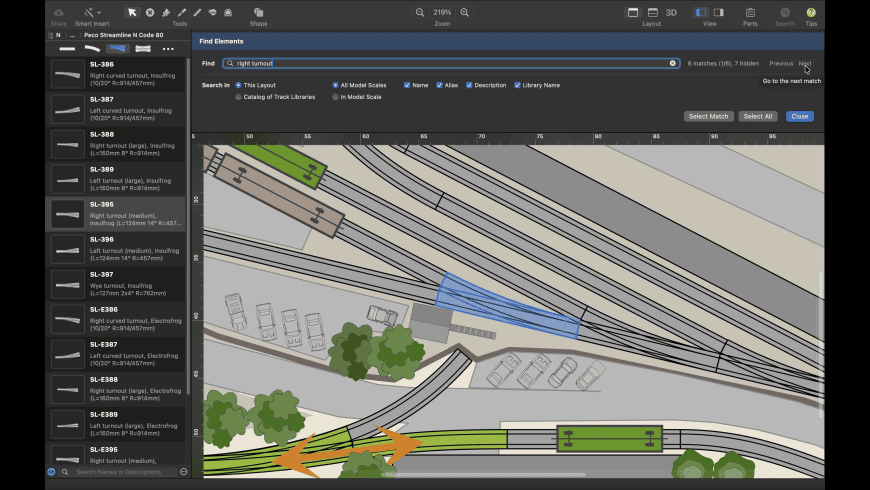Click the sixth Tools group icon
This screenshot has width=870, height=490.
tap(213, 12)
